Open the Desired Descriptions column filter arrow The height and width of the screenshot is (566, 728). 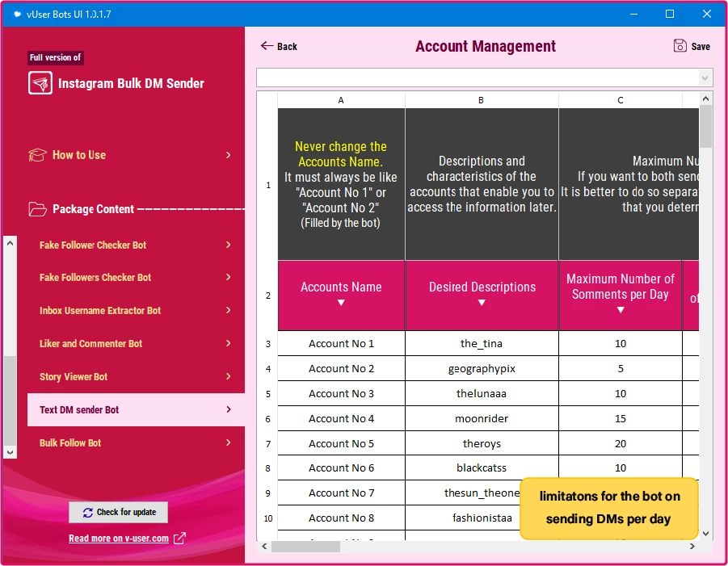[x=482, y=303]
